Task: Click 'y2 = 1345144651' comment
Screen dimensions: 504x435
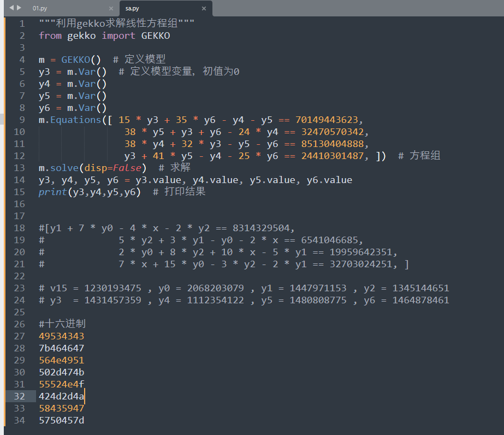Action: (x=406, y=288)
